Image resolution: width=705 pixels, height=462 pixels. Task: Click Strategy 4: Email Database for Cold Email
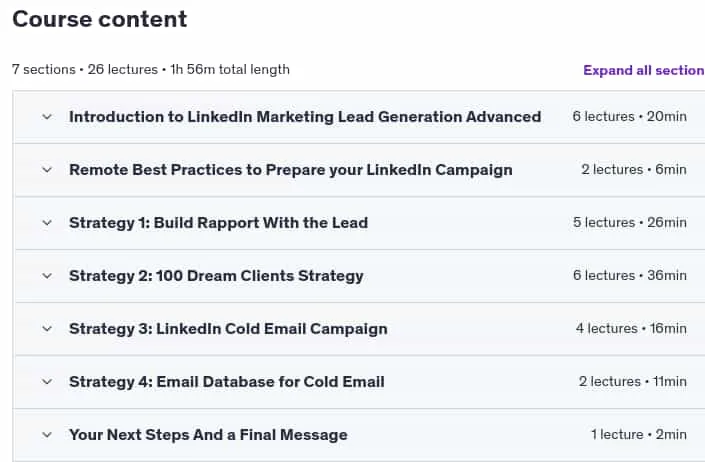pos(227,382)
